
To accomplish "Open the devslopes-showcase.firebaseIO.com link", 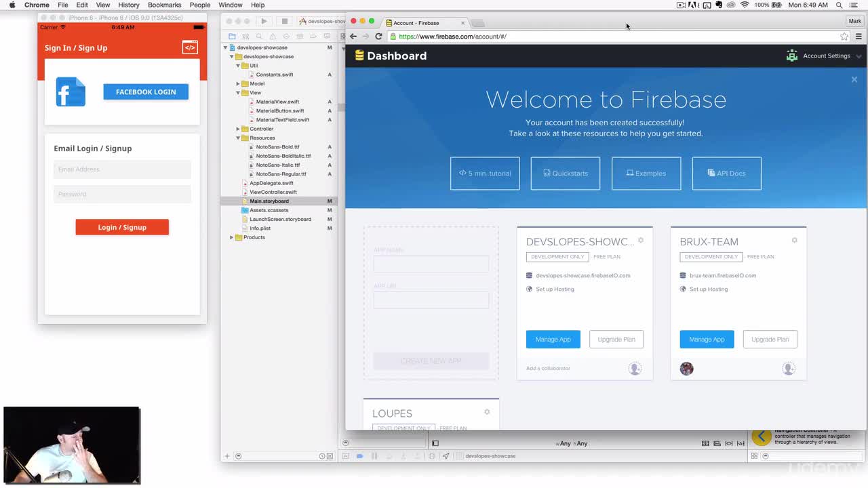I will click(x=583, y=276).
